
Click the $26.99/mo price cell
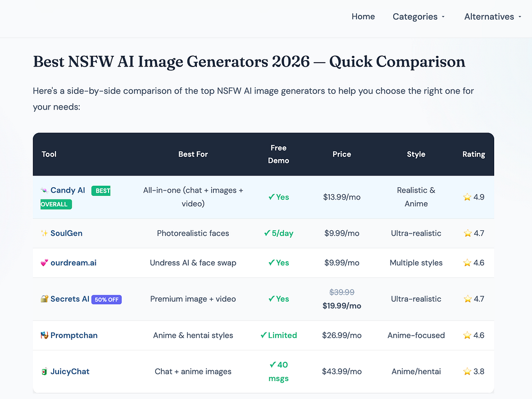(x=342, y=335)
